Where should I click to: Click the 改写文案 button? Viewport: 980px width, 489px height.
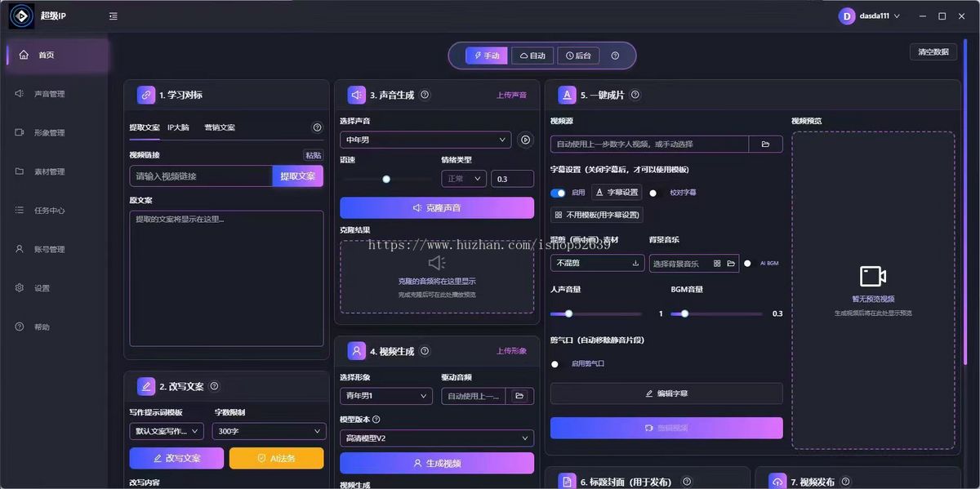coord(176,458)
